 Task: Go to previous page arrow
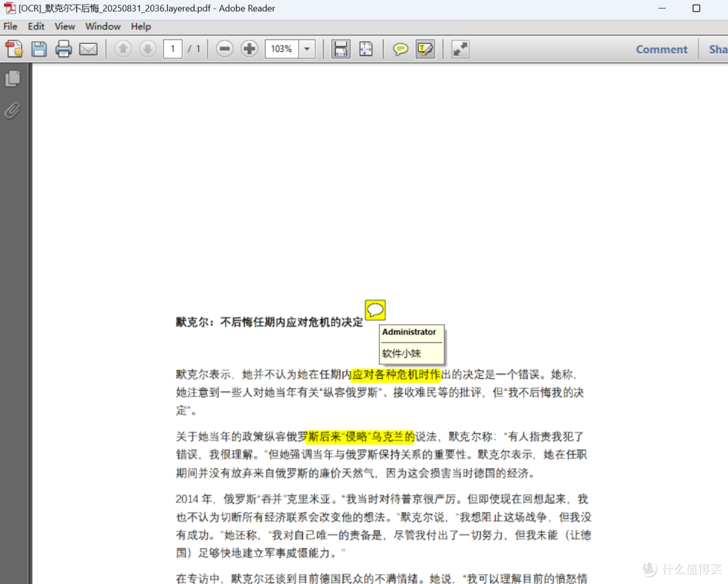click(123, 48)
